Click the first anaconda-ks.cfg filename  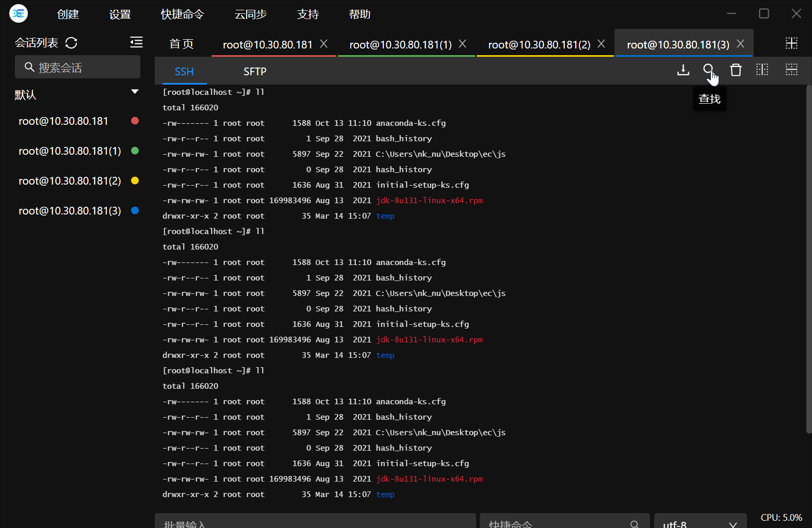[411, 123]
